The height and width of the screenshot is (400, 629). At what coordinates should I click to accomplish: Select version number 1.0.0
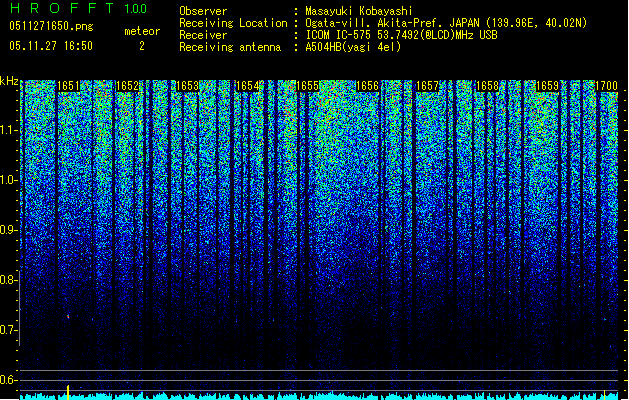[x=136, y=9]
